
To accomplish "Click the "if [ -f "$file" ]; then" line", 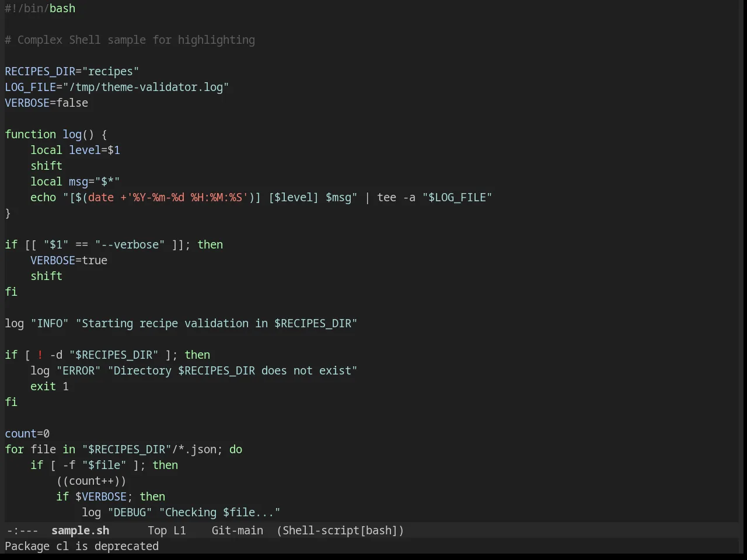I will coord(104,465).
